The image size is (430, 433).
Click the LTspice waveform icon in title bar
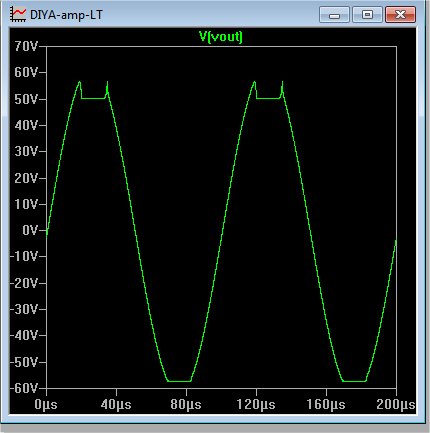coord(18,14)
